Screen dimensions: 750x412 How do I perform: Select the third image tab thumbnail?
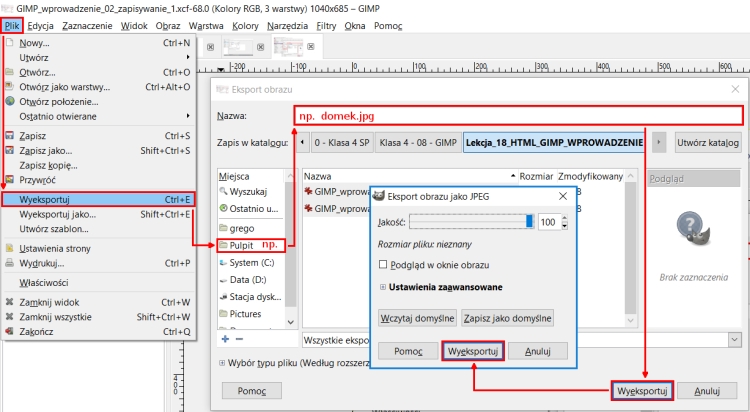coord(288,47)
